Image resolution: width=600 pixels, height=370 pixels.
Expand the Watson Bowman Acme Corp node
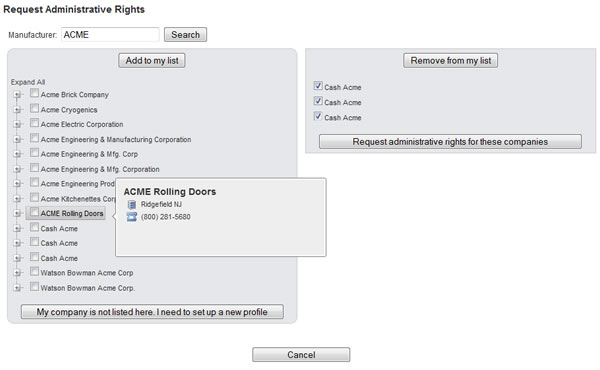click(17, 273)
